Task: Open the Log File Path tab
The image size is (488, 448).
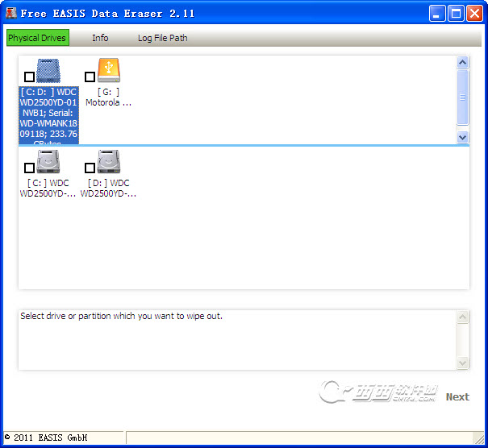Action: point(162,38)
